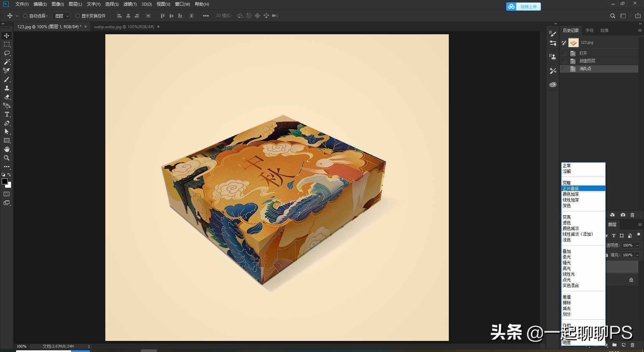
Task: Open the opacity 100% dropdown arrow
Action: (637, 245)
